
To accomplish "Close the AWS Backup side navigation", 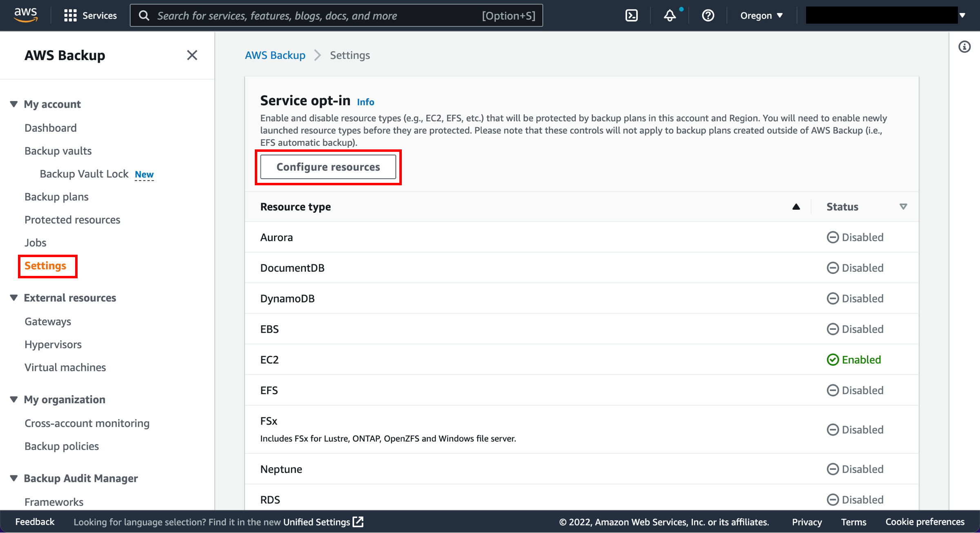I will coord(192,55).
